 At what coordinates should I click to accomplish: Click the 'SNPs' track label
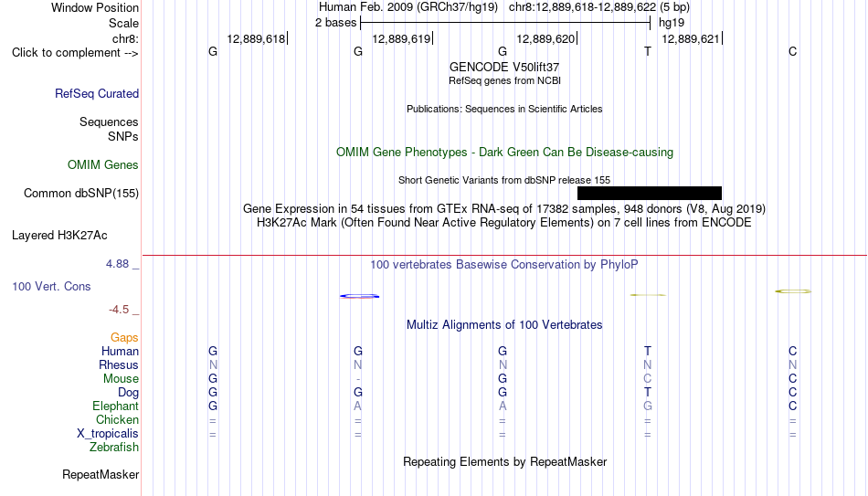click(x=123, y=136)
